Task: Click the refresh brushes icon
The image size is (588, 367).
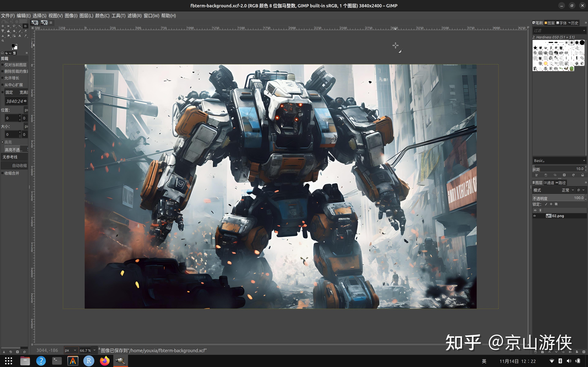Action: (573, 175)
